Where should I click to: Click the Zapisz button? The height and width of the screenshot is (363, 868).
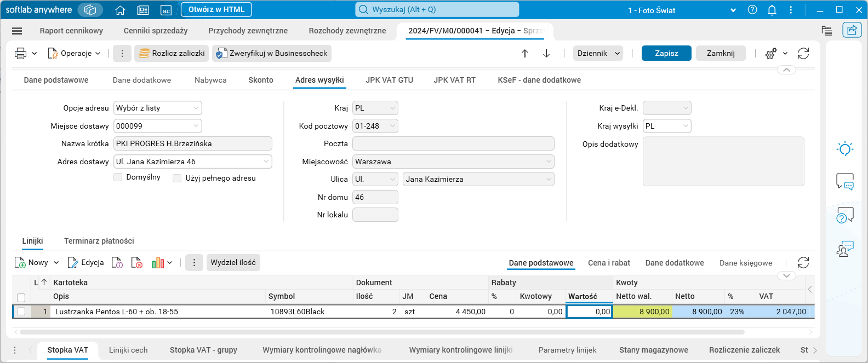(666, 53)
